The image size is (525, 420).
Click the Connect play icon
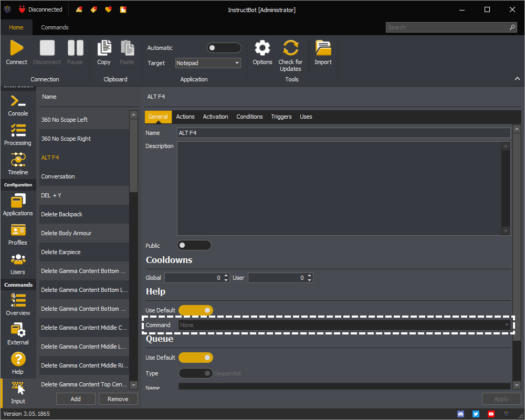[16, 48]
